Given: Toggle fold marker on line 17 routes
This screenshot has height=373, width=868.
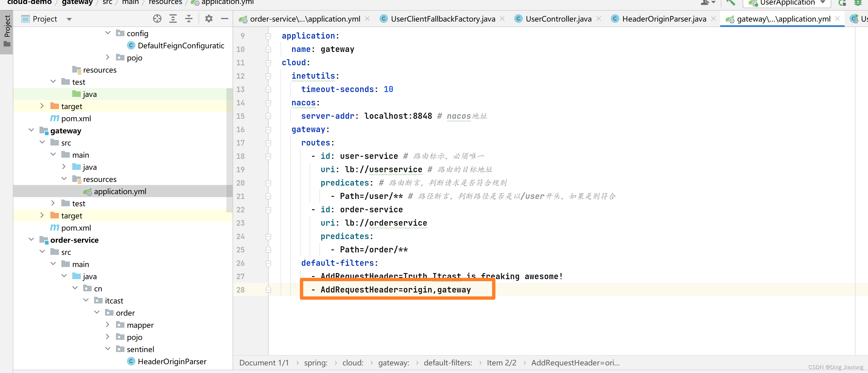Looking at the screenshot, I should tap(268, 143).
